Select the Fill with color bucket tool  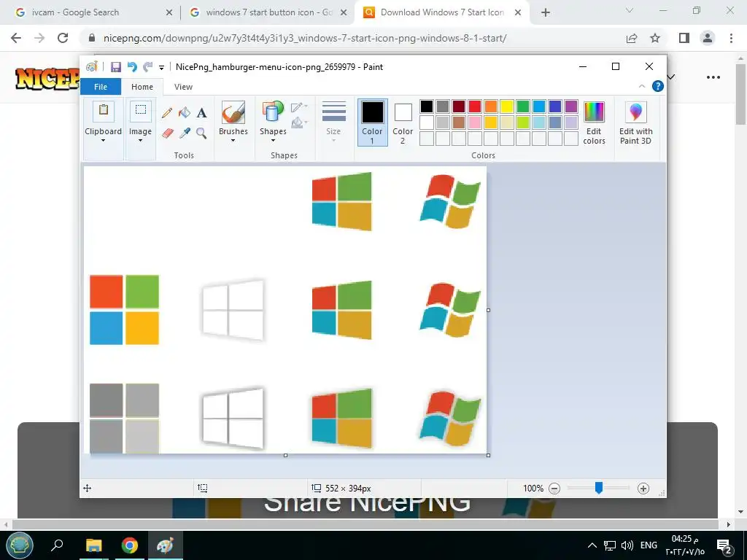pyautogui.click(x=185, y=113)
